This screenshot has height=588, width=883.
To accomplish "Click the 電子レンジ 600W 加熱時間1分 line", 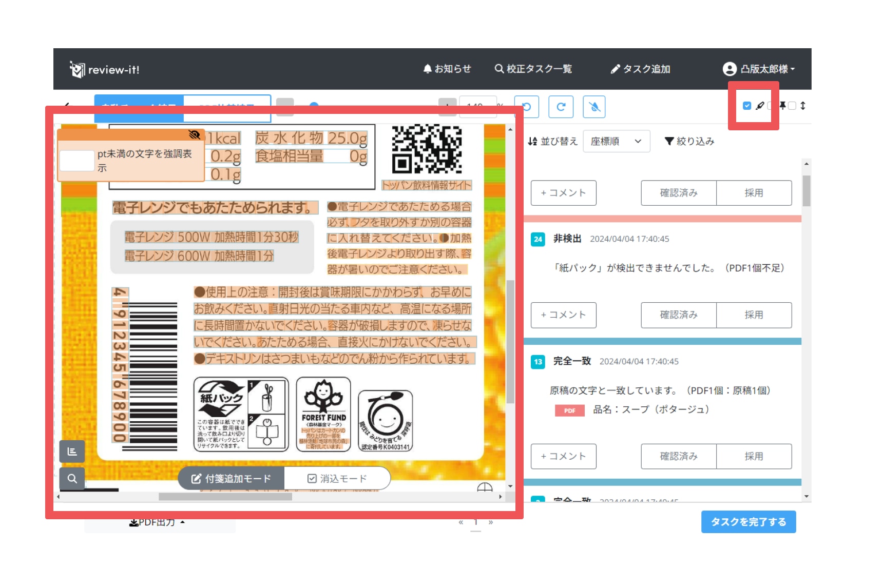I will click(x=199, y=256).
